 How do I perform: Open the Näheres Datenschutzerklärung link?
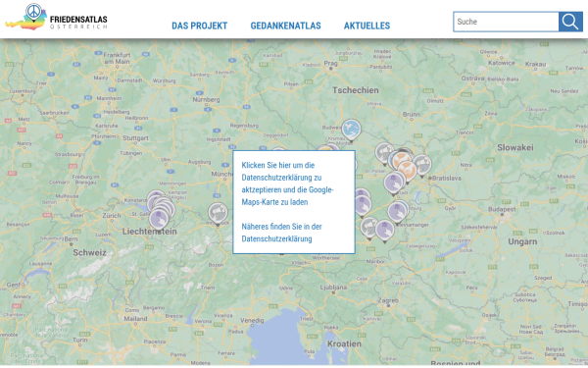tap(281, 233)
